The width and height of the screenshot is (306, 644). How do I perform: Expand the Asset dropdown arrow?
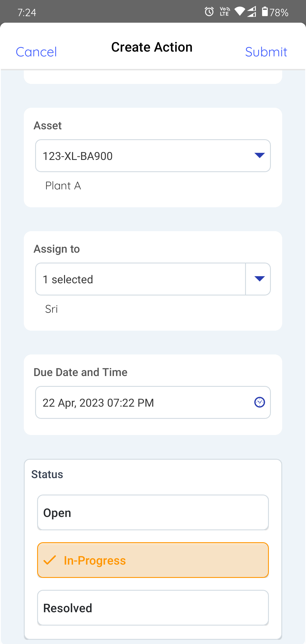260,155
